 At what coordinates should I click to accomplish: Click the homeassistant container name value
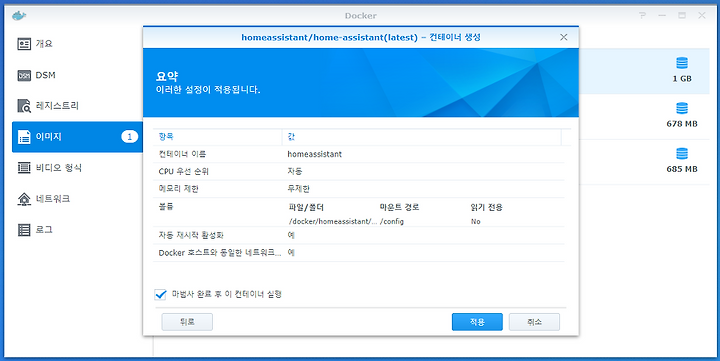click(x=315, y=154)
